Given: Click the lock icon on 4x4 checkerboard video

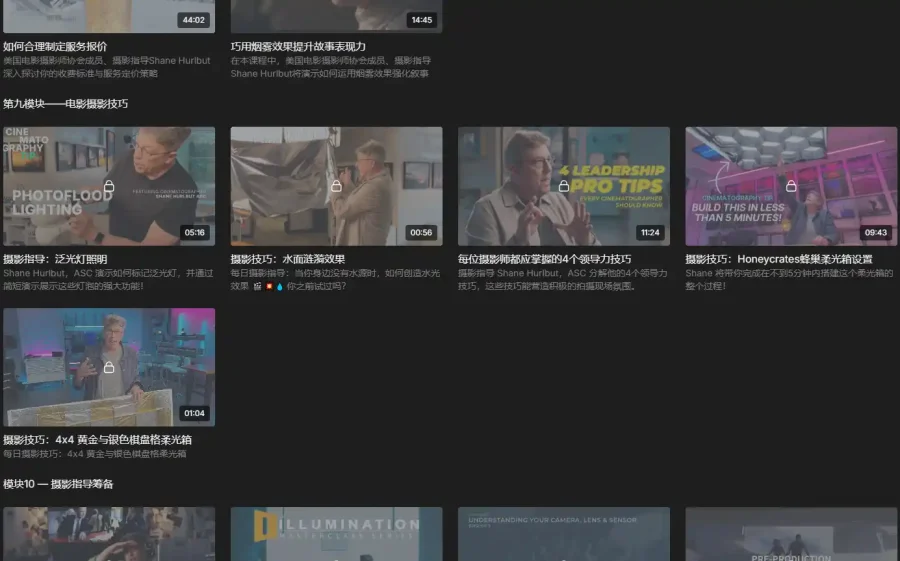Looking at the screenshot, I should pos(109,367).
